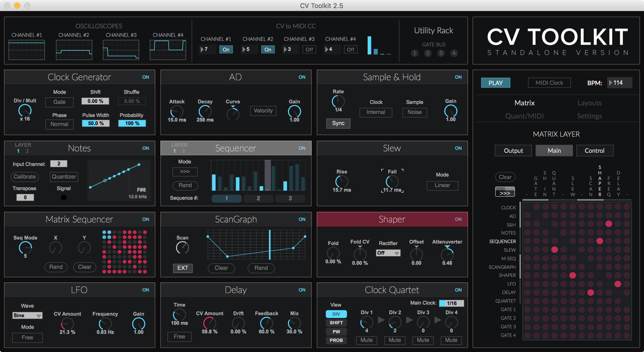Open the Channel #4 oscilloscope display
644x352 pixels.
pos(168,50)
